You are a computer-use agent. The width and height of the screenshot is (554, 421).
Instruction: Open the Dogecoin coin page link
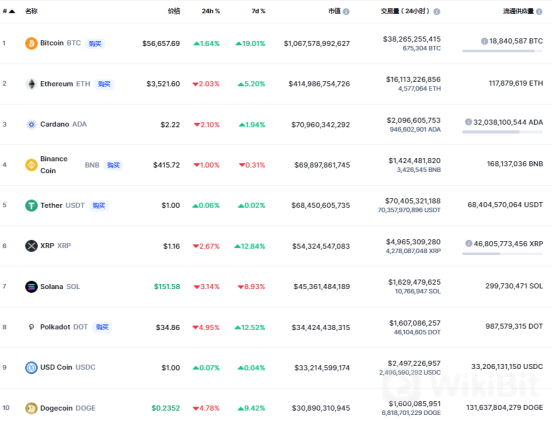(56, 408)
